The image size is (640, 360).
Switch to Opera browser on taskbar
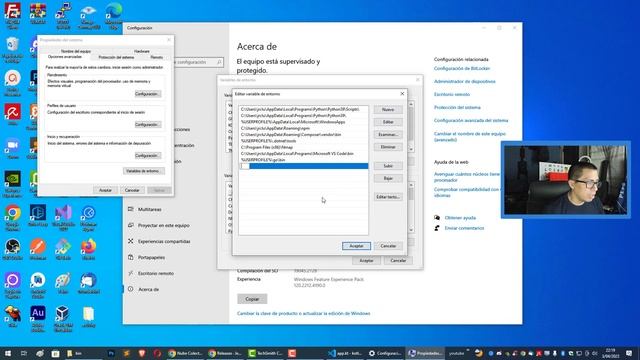158,353
